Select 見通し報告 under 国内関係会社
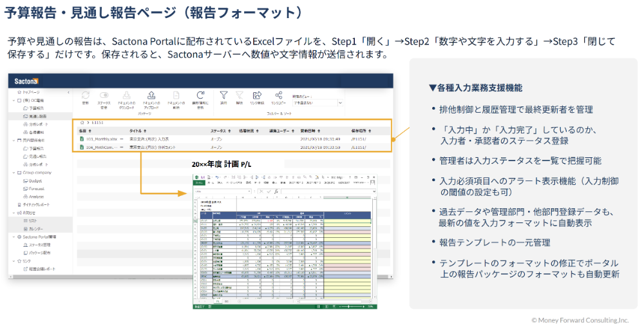This screenshot has width=644, height=330. click(x=37, y=157)
